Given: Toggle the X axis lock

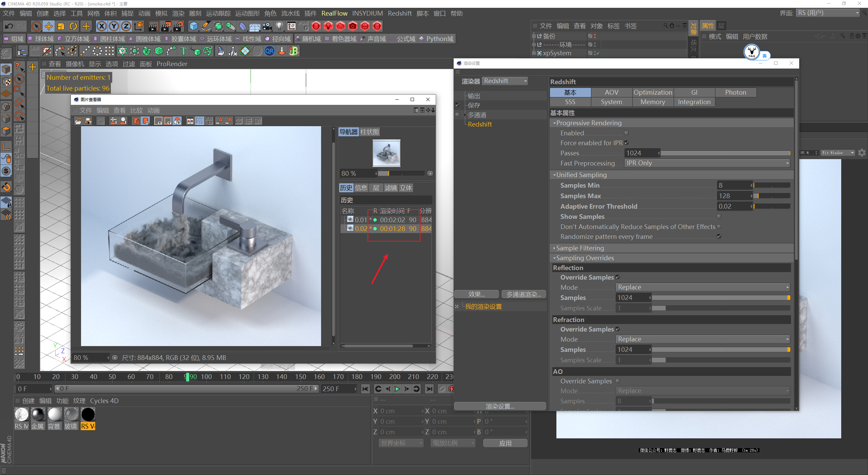Looking at the screenshot, I should [x=101, y=26].
